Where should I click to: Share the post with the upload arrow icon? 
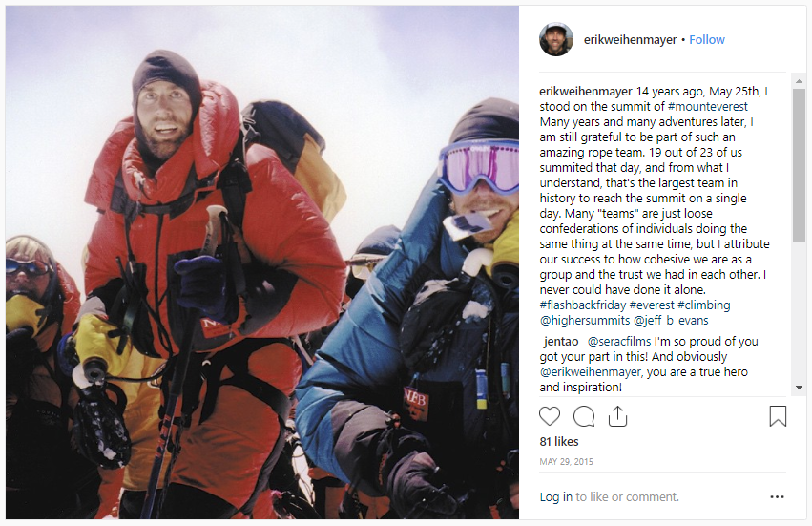tap(617, 416)
